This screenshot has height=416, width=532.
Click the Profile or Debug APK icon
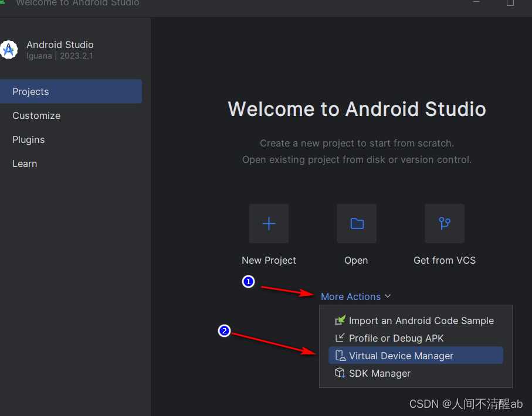point(339,338)
